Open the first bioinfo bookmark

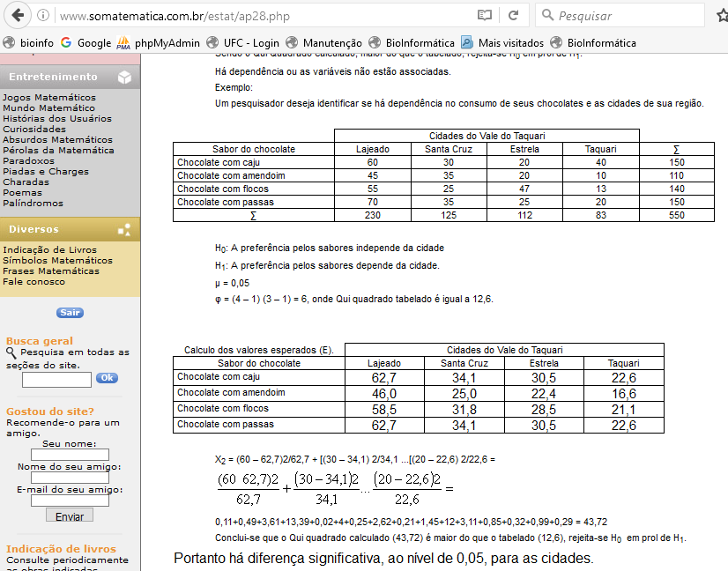coord(28,42)
